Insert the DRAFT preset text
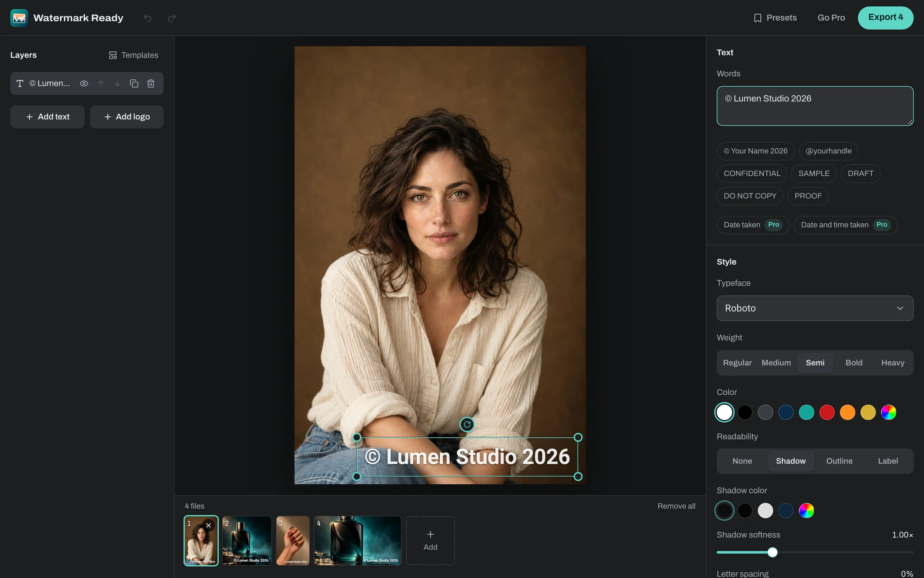 click(860, 173)
